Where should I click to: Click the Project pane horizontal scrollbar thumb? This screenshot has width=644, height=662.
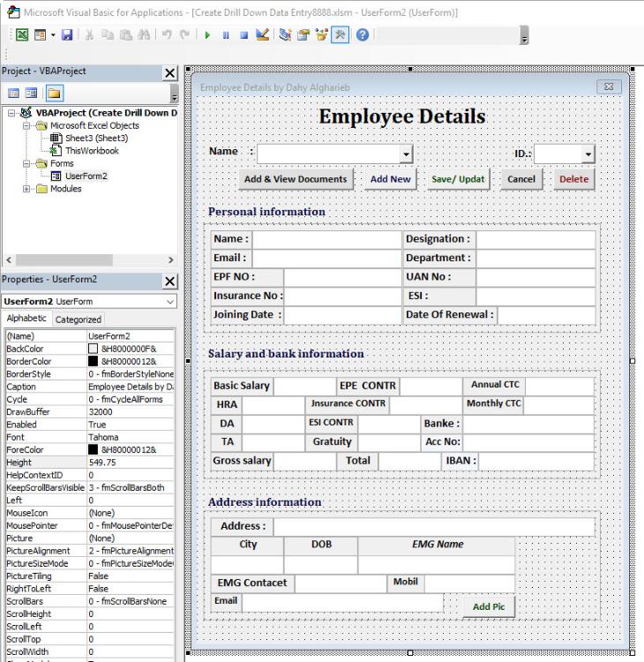tap(64, 260)
